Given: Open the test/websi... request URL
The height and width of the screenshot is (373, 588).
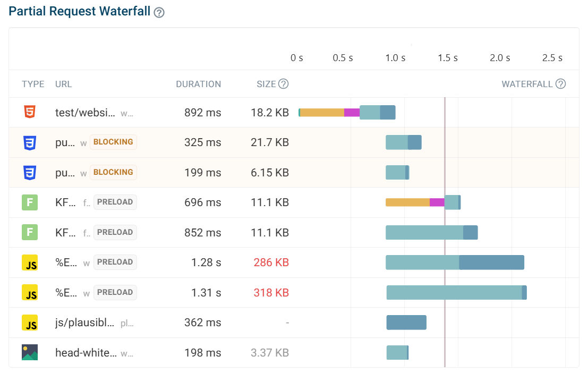Looking at the screenshot, I should click(85, 113).
